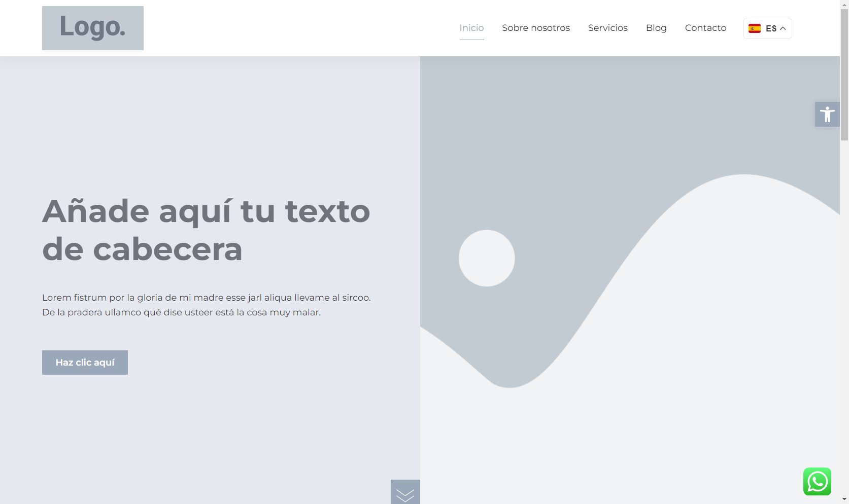Image resolution: width=849 pixels, height=504 pixels.
Task: Navigate to Servicios in navbar
Action: pos(607,28)
